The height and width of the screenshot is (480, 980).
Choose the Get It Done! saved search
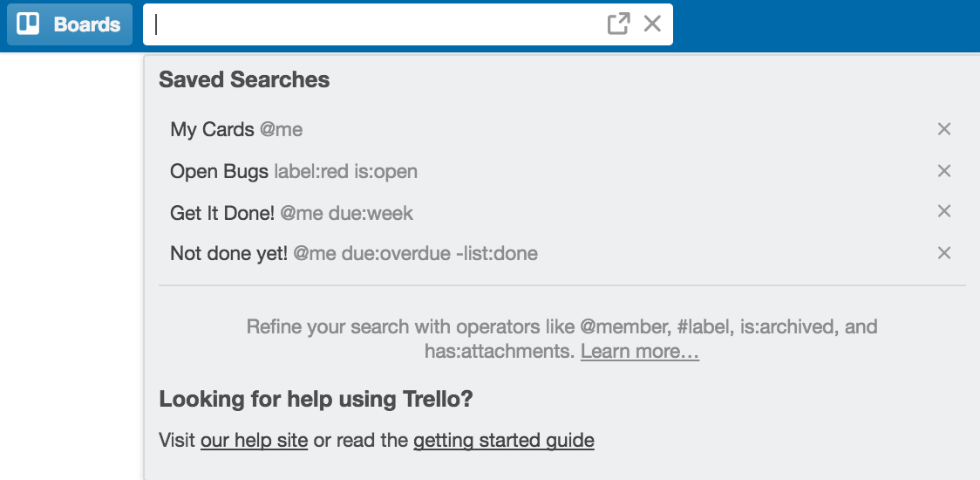[x=291, y=212]
